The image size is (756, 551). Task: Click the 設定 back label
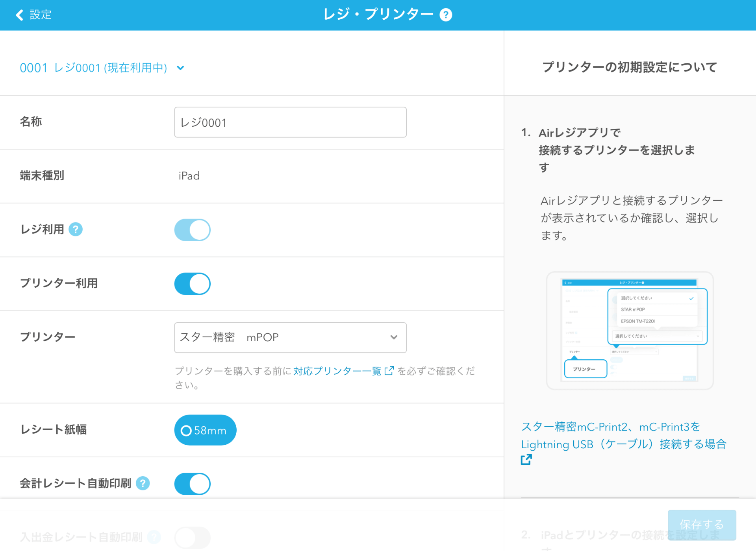tap(41, 15)
